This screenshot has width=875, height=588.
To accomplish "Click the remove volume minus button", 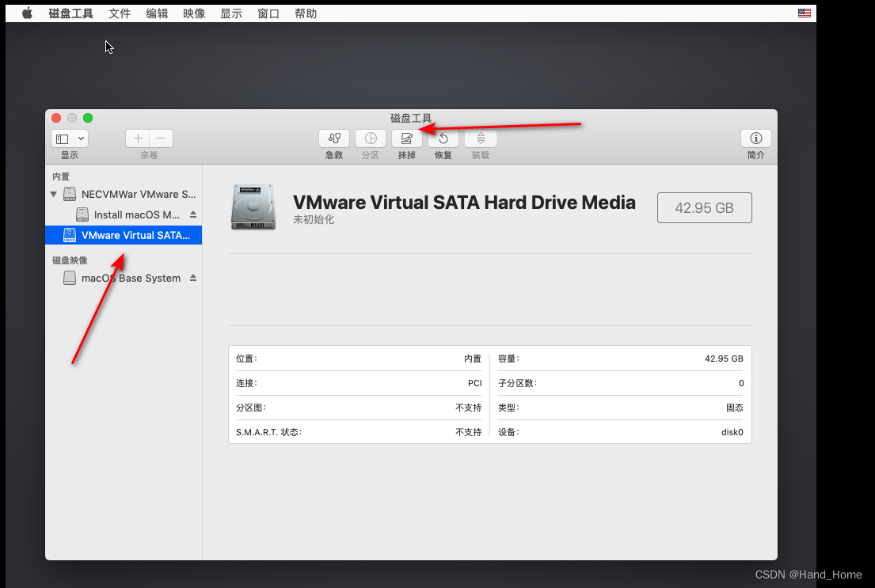I will coord(161,138).
